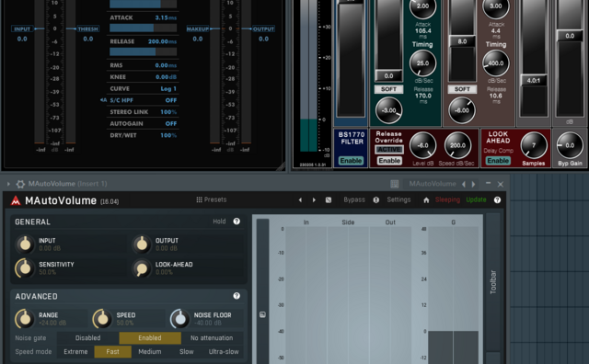Go to next preset in MAutoVolume header
Image resolution: width=589 pixels, height=364 pixels.
tap(314, 200)
